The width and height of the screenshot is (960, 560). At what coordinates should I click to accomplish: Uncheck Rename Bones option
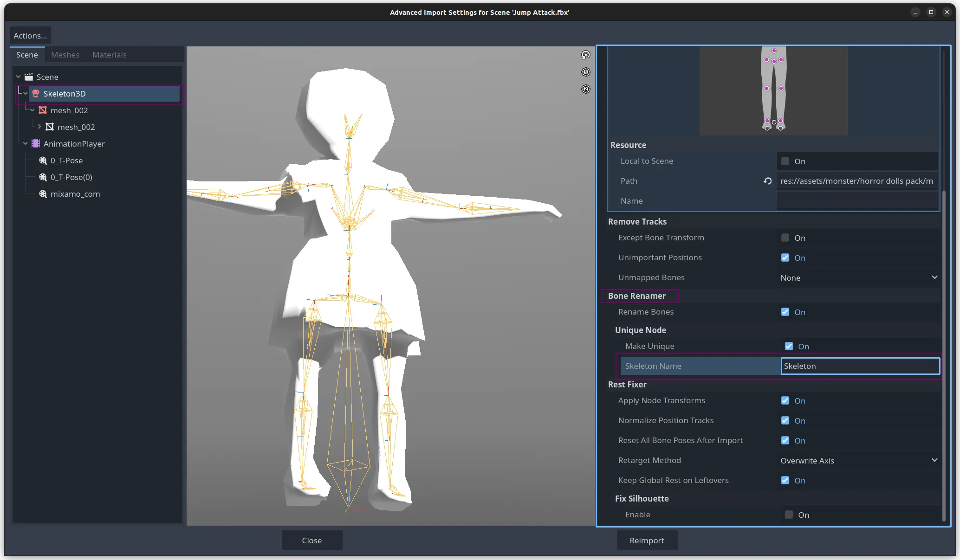785,312
